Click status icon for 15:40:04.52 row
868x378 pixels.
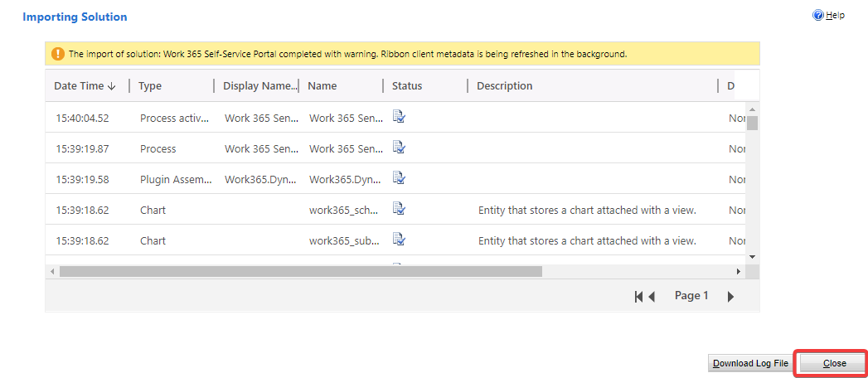coord(399,116)
